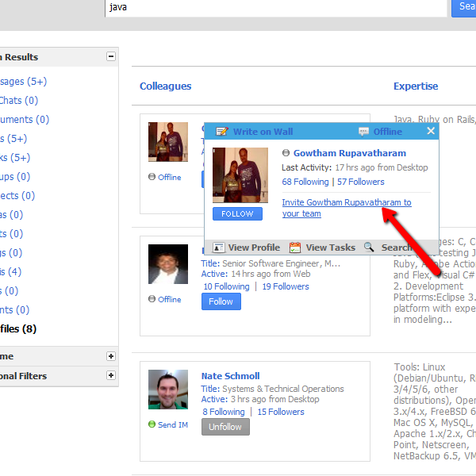Click the View Tasks calendar icon
476x476 pixels.
click(x=295, y=248)
